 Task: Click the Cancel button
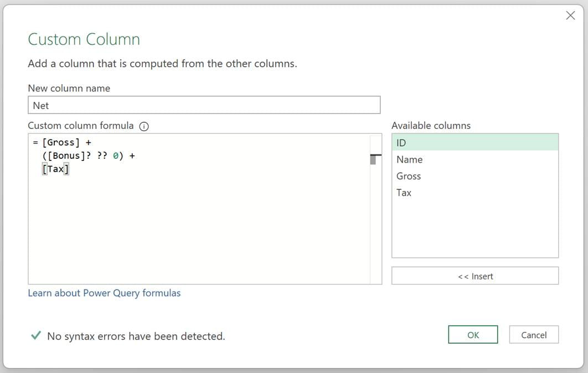pyautogui.click(x=534, y=334)
